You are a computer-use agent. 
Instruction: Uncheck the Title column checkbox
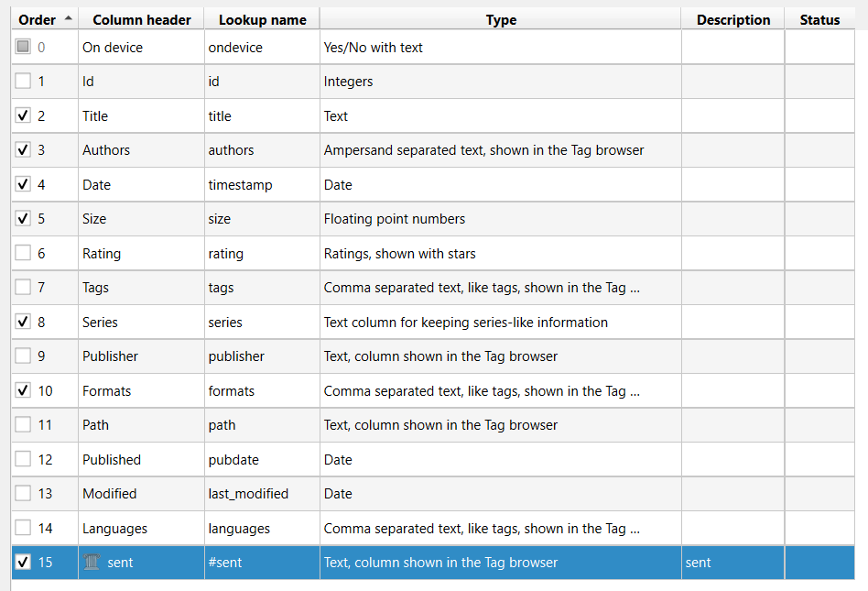[x=23, y=115]
